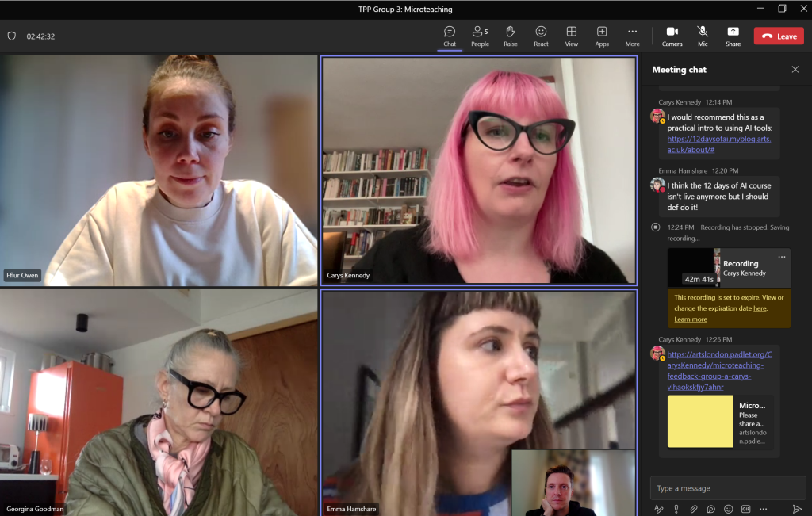Play the 42m 41s recording thumbnail
812x516 pixels.
point(693,268)
